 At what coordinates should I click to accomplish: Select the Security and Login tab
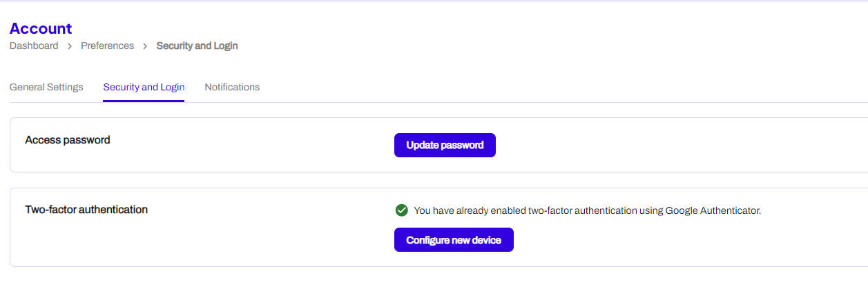tap(144, 87)
